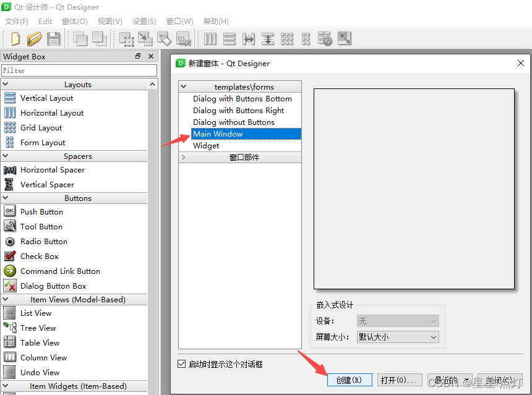This screenshot has height=395, width=532.
Task: Click the Break Layout toolbar icon
Action: pos(325,39)
